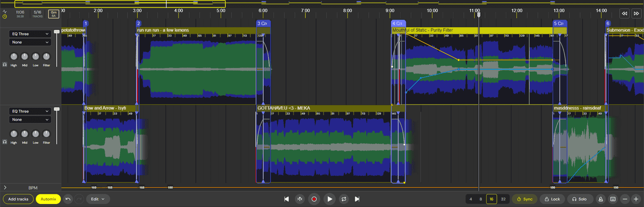Click the undo arrow icon

[68, 199]
